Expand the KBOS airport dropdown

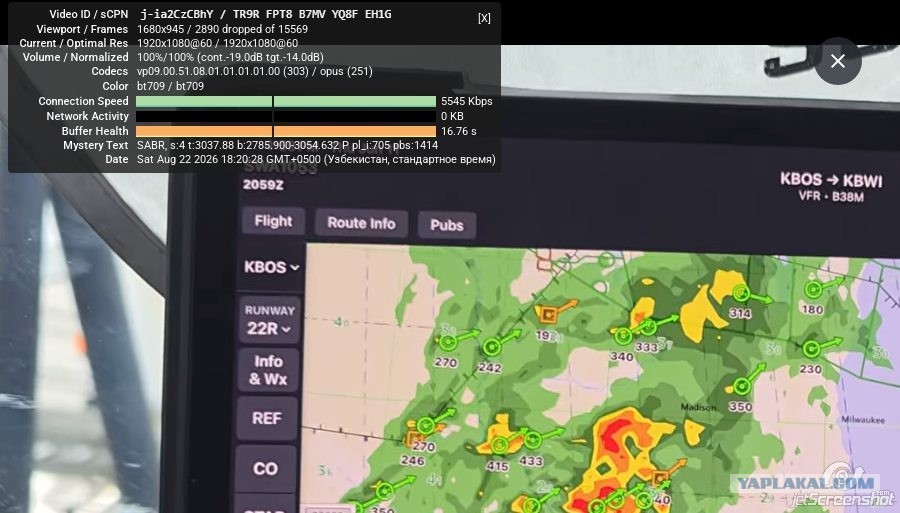[x=271, y=267]
